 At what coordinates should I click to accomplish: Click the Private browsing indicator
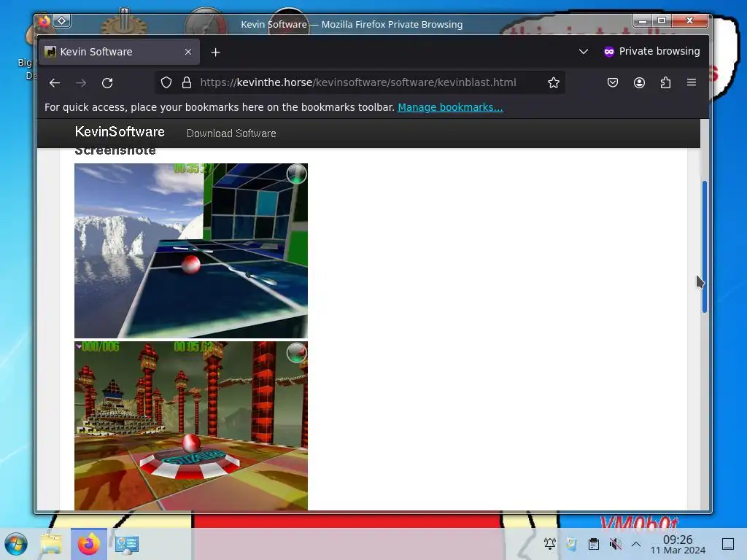(x=651, y=52)
